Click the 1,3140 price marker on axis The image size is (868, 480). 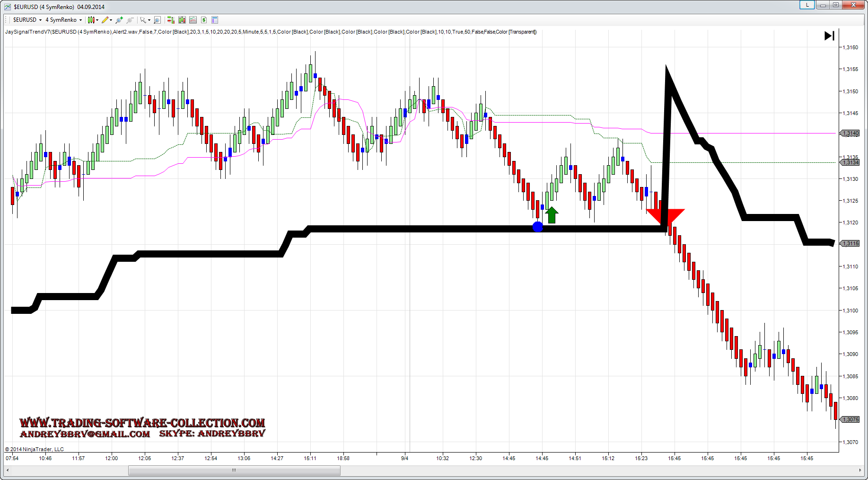click(x=850, y=133)
